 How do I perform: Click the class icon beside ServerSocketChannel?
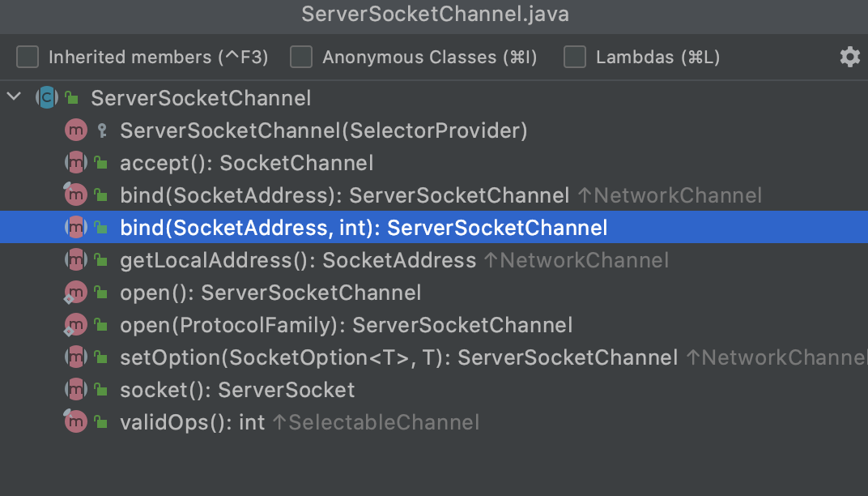click(x=45, y=97)
